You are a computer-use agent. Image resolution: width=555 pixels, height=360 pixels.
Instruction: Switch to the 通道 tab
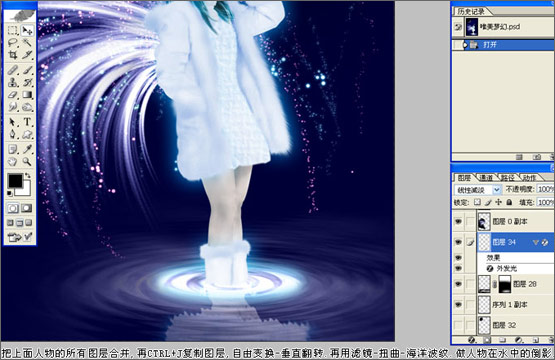click(486, 177)
